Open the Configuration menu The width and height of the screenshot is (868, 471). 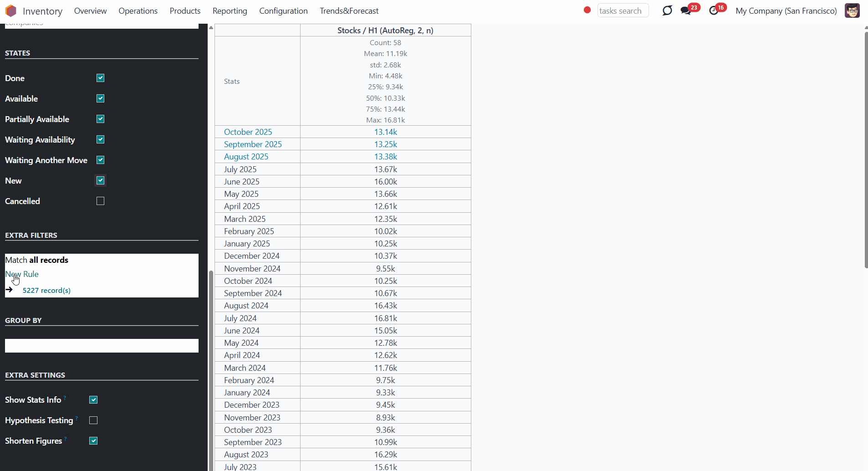(283, 10)
